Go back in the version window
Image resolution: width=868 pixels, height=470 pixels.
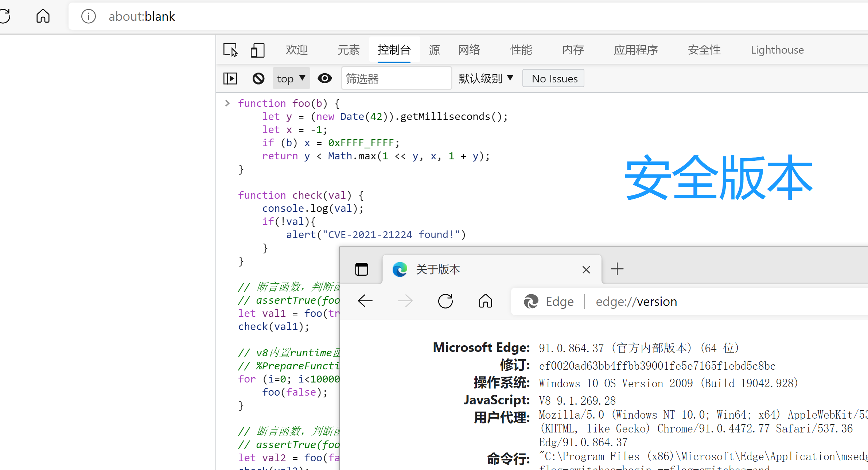point(365,301)
